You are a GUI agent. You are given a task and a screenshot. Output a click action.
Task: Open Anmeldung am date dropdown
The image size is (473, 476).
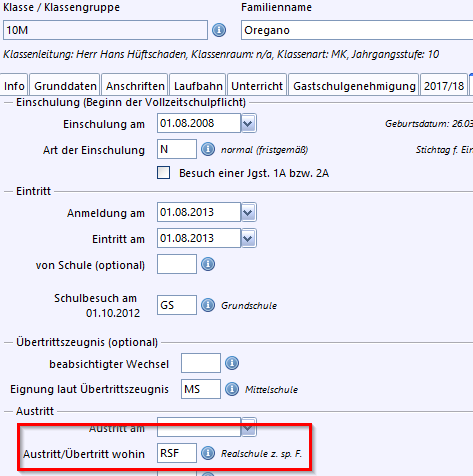point(248,212)
